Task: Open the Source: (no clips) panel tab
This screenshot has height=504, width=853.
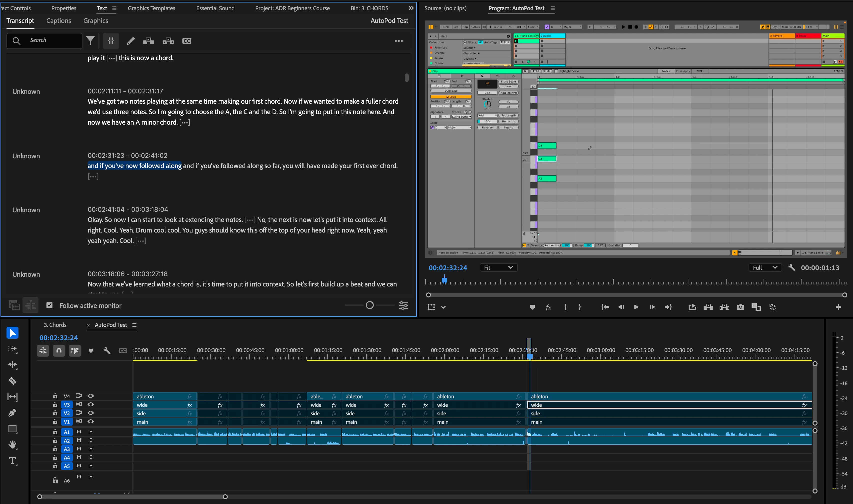Action: (445, 8)
